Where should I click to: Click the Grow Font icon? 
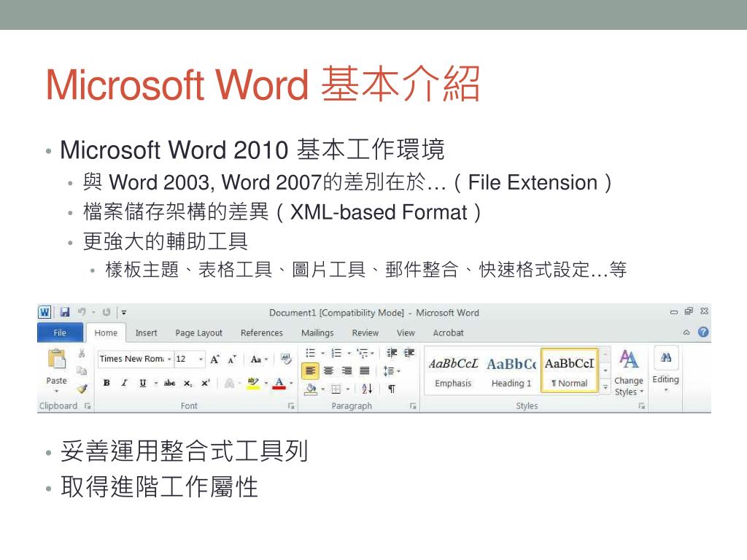point(215,359)
